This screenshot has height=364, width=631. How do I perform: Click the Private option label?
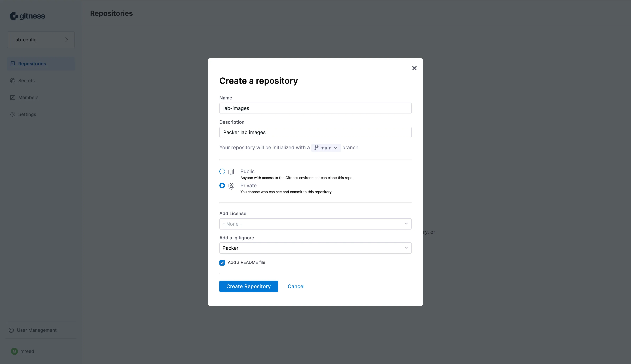coord(248,186)
